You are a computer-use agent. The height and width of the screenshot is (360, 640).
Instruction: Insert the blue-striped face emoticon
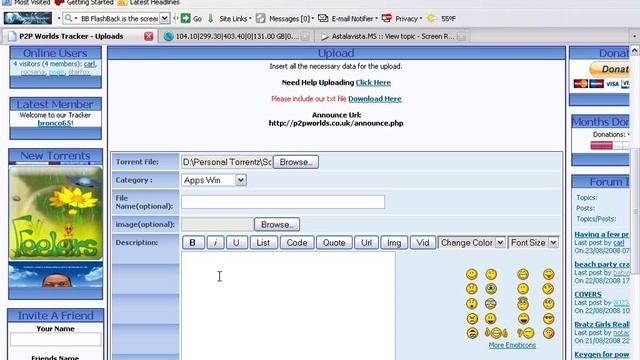click(491, 304)
